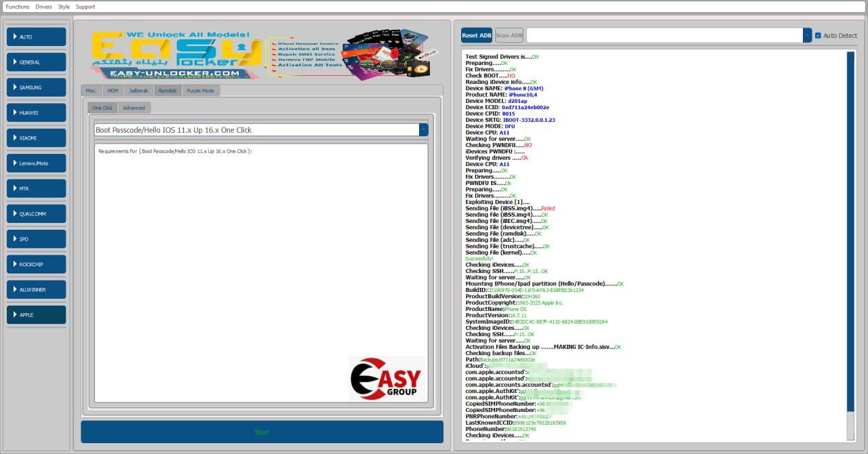Click the 'Product NAME: iPhone10,4' line
The image size is (868, 454).
[501, 95]
